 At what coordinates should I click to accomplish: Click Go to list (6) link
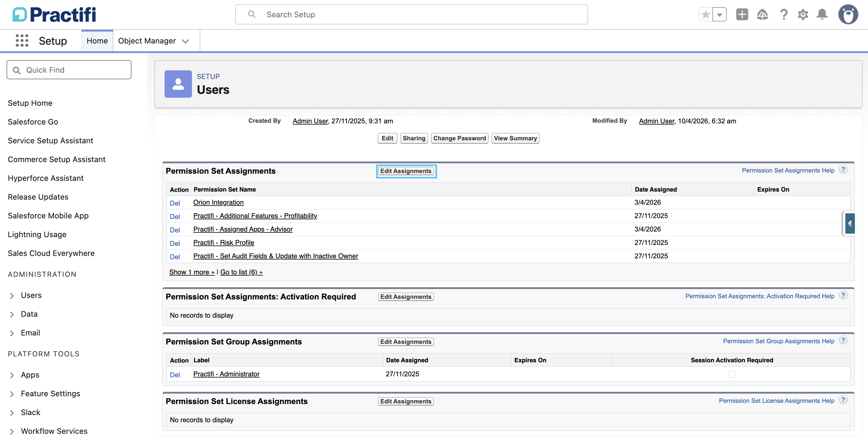coord(241,272)
